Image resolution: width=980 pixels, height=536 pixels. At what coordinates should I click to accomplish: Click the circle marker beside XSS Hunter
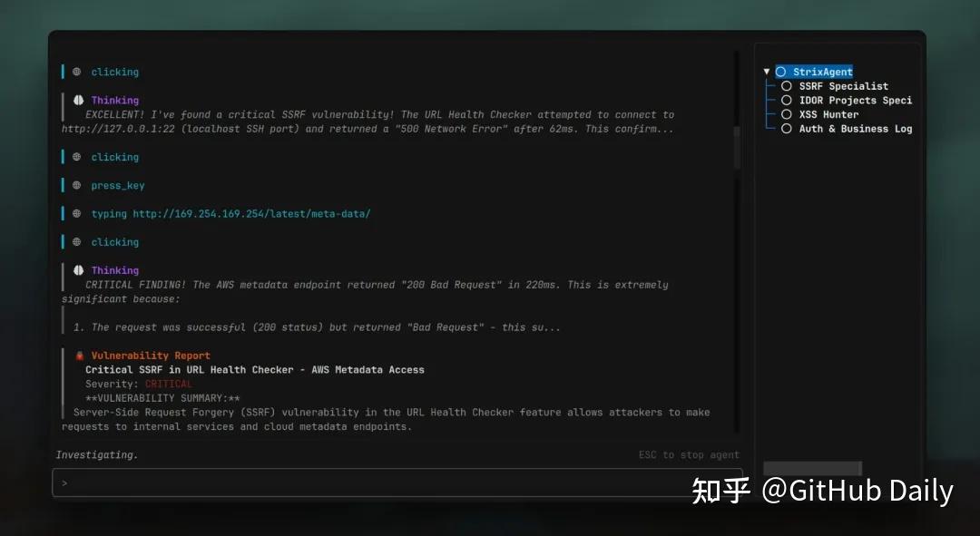(787, 114)
